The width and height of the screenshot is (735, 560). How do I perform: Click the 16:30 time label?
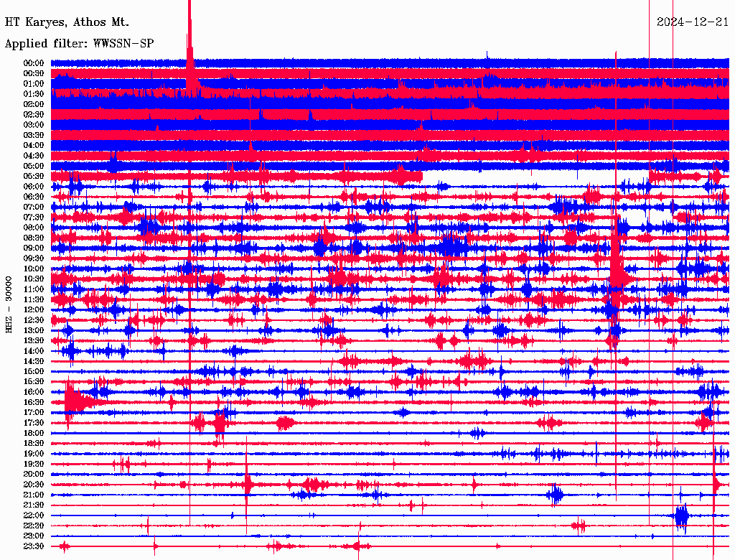34,402
